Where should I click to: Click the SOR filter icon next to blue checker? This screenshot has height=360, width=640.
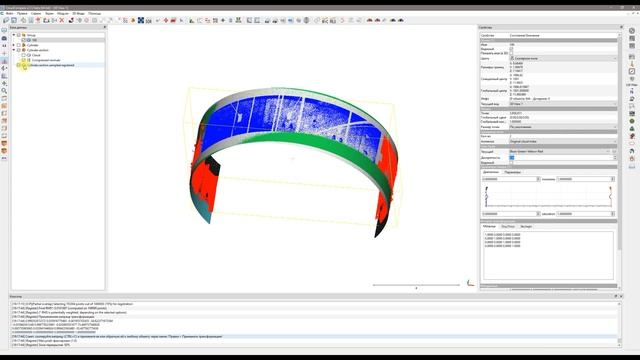coord(149,20)
